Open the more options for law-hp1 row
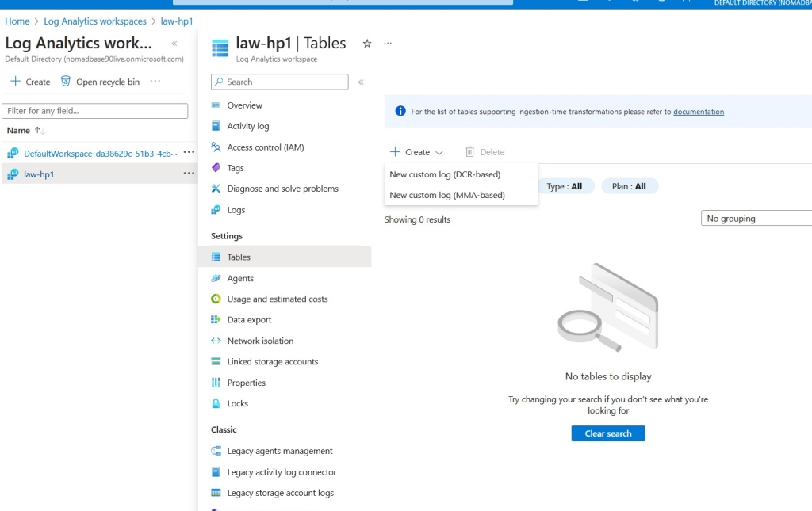The width and height of the screenshot is (812, 511). click(x=189, y=174)
